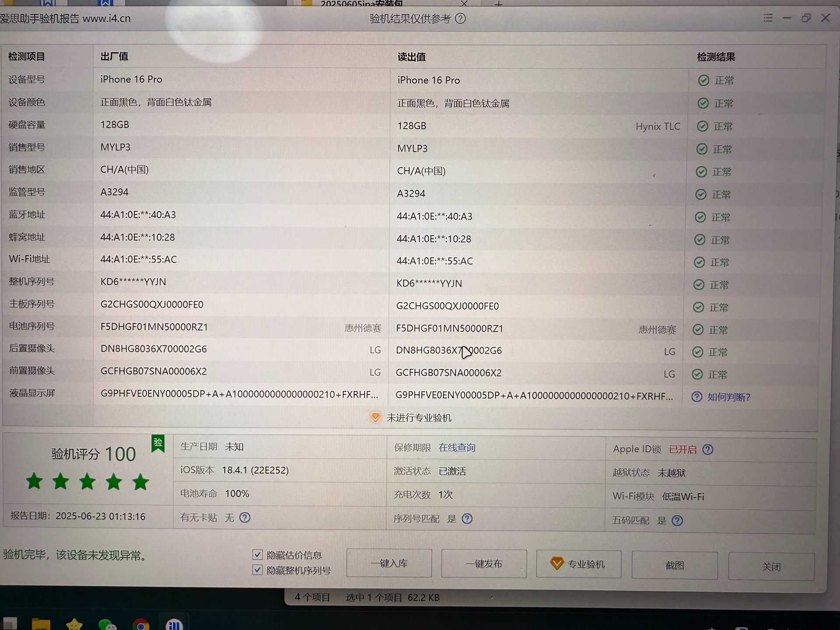Screen dimensions: 840x630
Task: Toggle the 隐藏估价信息 checkbox
Action: point(257,555)
